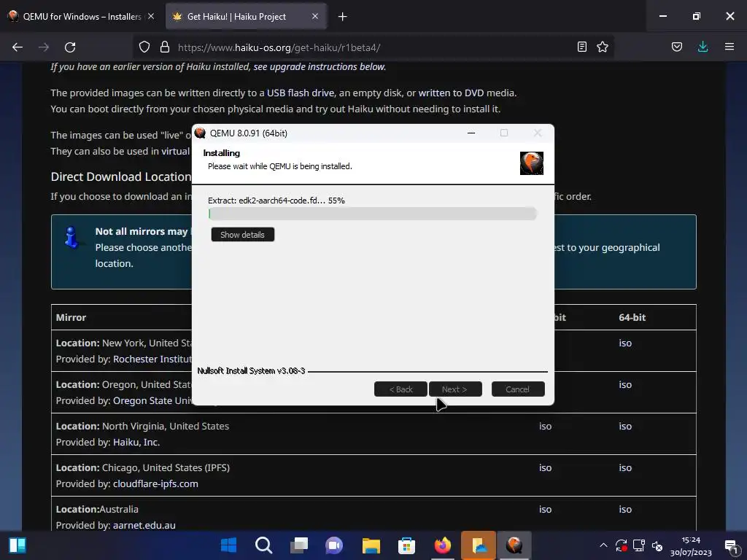
Task: Open cloudflare-ipfs.com provider link
Action: (x=155, y=484)
